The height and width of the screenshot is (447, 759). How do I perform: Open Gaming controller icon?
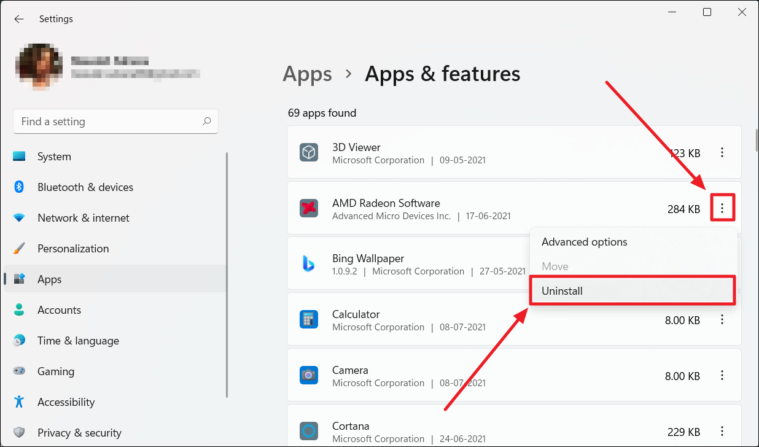tap(19, 371)
